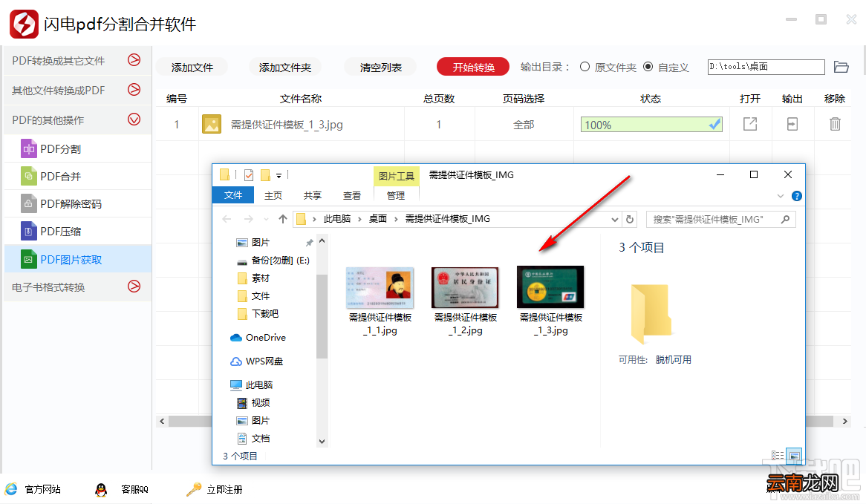Screen dimensions: 866x504
Task: Open recent locations dropdown in Explorer
Action: tap(266, 219)
